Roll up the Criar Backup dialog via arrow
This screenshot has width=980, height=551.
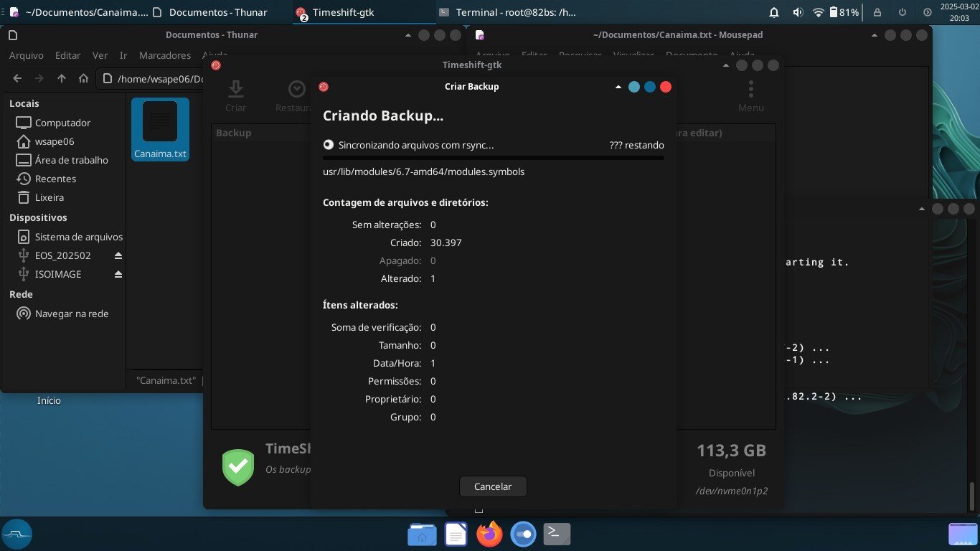pyautogui.click(x=618, y=87)
